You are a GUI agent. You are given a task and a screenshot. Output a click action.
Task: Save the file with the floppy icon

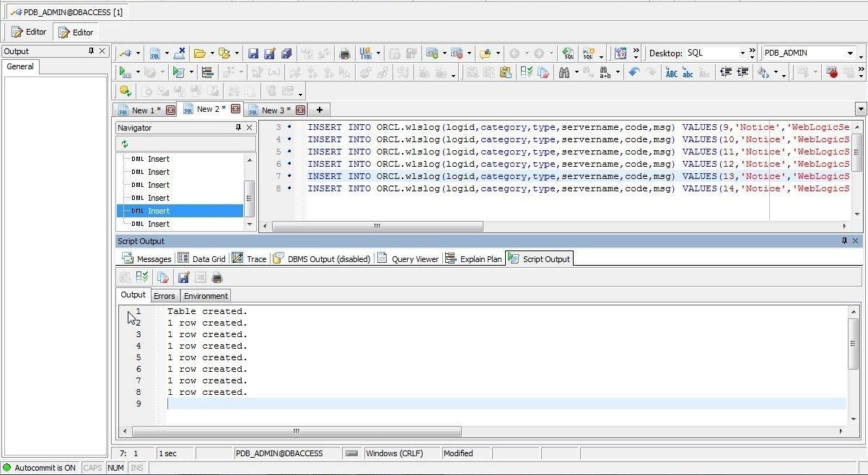coord(253,53)
